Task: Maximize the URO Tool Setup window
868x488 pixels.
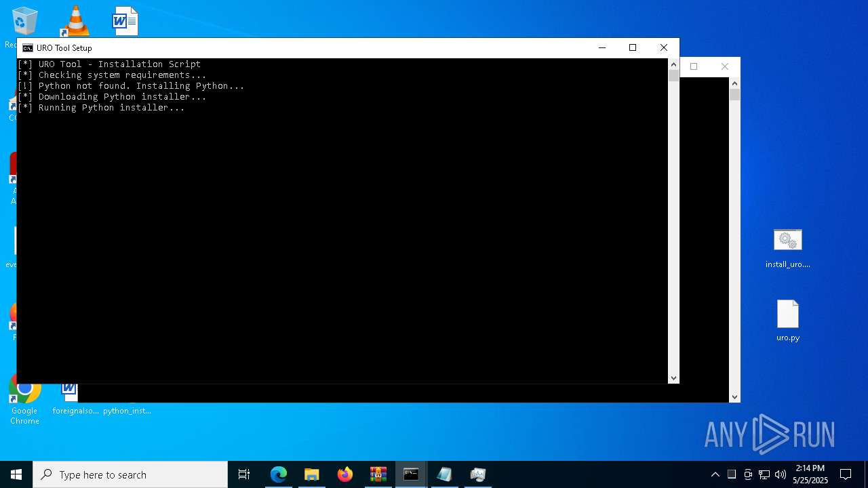Action: point(633,47)
